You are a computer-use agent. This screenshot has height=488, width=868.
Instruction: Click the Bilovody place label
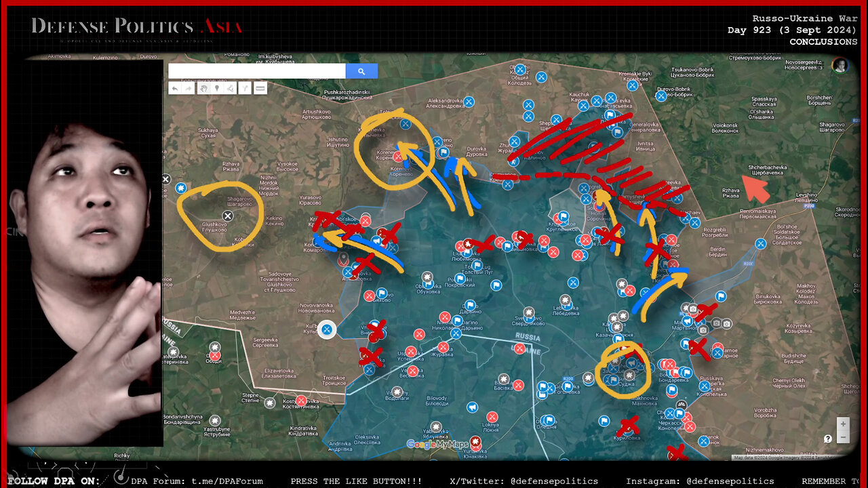(x=437, y=401)
